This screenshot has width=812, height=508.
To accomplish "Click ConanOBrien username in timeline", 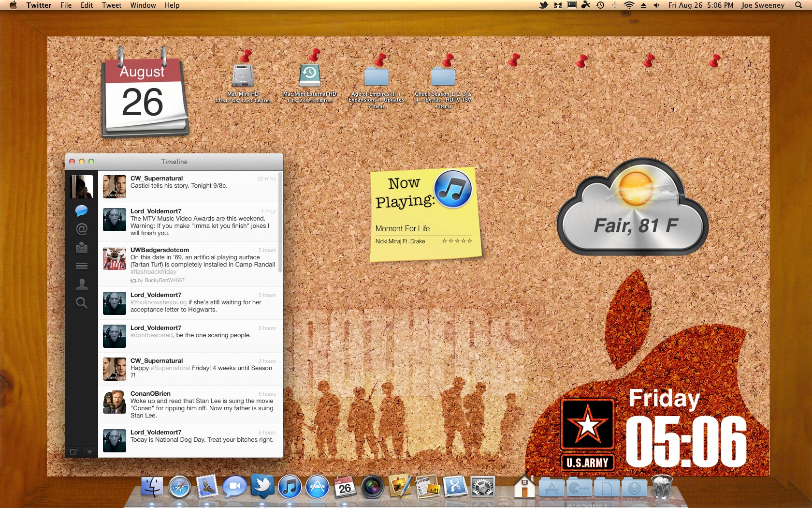I will pos(150,394).
